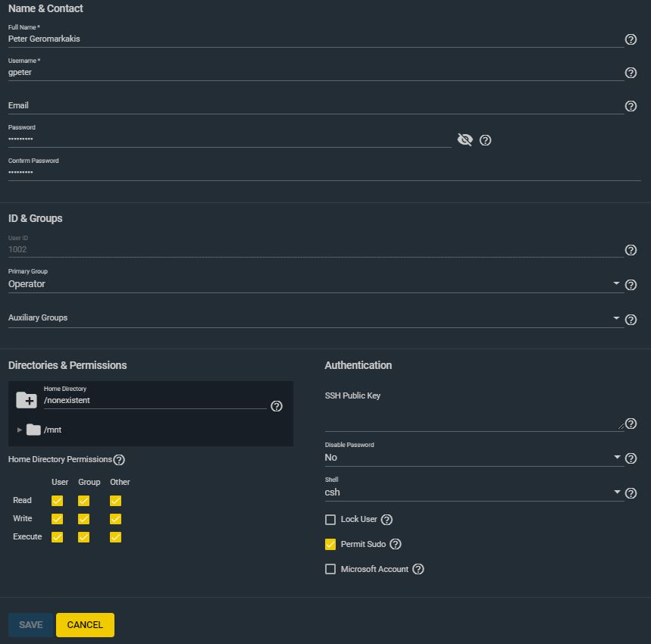
Task: Open the Primary Group dropdown
Action: pyautogui.click(x=316, y=284)
